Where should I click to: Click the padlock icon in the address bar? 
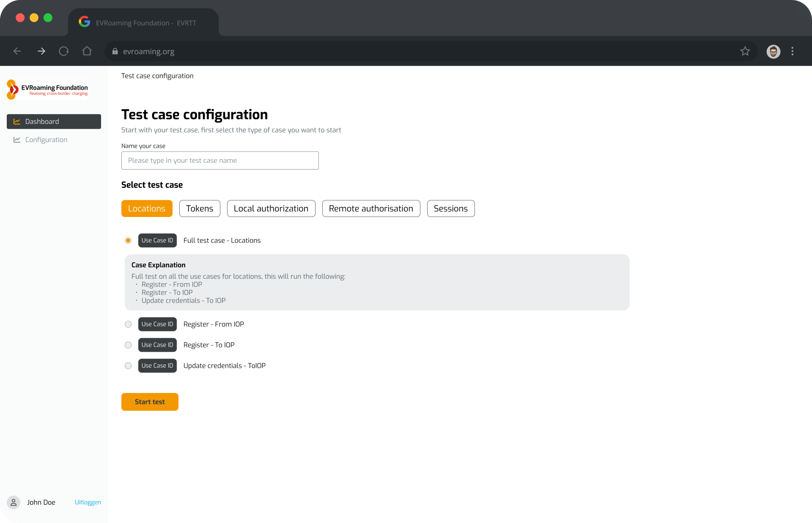tap(114, 51)
